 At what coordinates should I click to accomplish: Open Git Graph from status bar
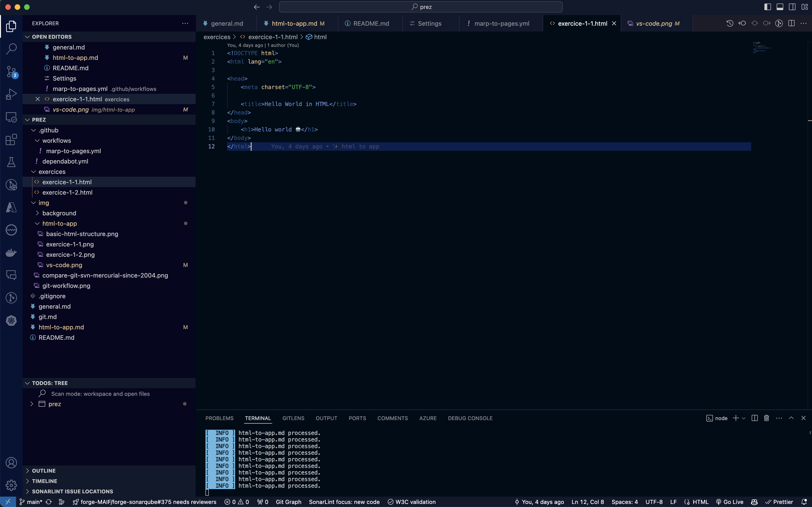(x=288, y=502)
